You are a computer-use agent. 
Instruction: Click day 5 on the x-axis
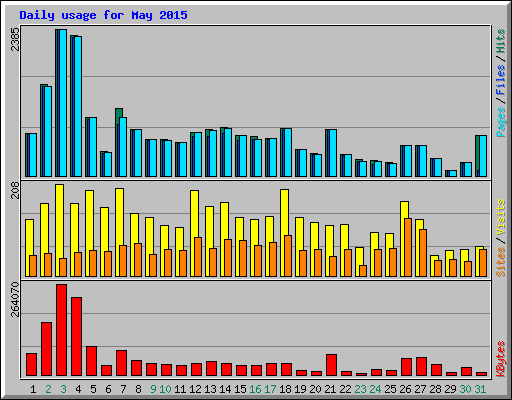coord(93,389)
